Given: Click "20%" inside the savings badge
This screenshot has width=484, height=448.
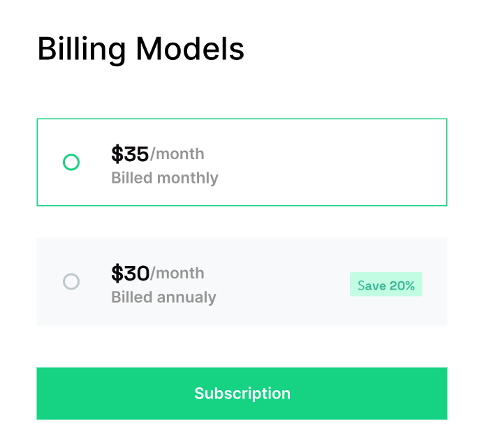Looking at the screenshot, I should 402,285.
